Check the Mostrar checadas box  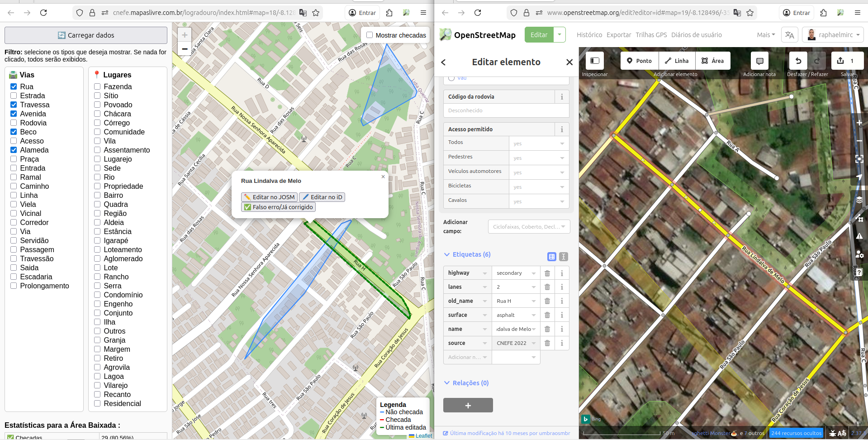[x=370, y=35]
